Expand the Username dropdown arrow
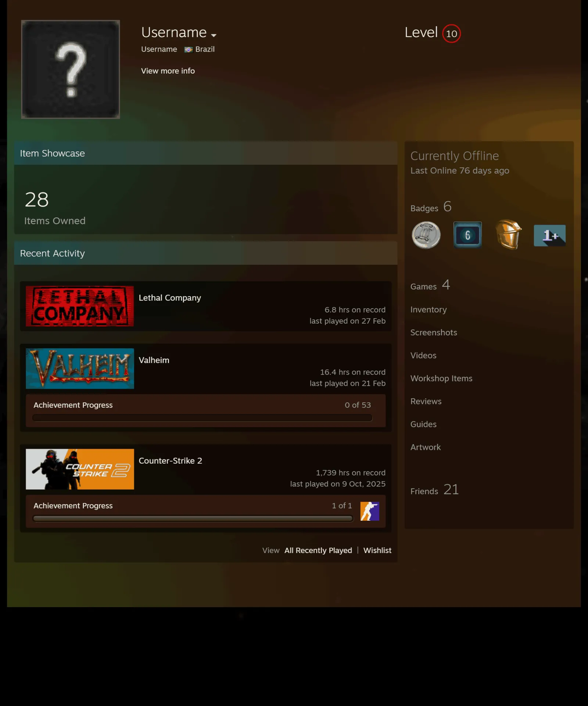588x706 pixels. [214, 35]
